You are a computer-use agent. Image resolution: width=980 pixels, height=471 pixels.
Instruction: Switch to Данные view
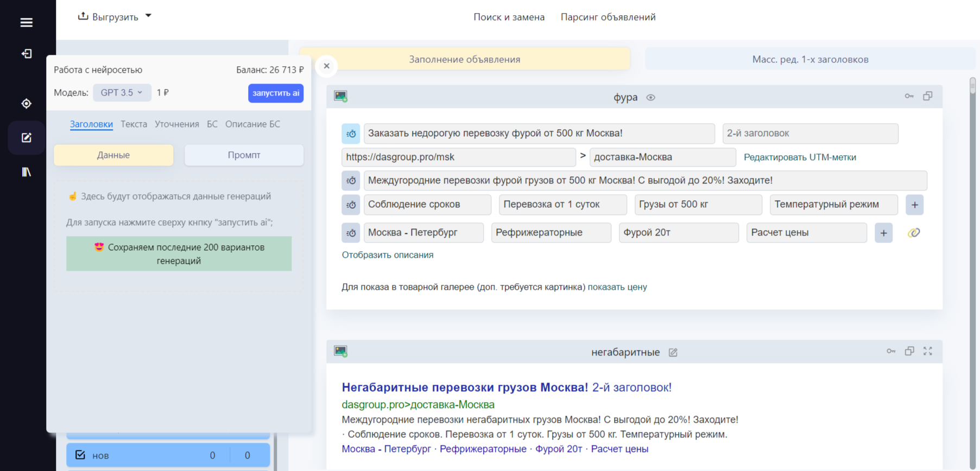click(x=113, y=155)
